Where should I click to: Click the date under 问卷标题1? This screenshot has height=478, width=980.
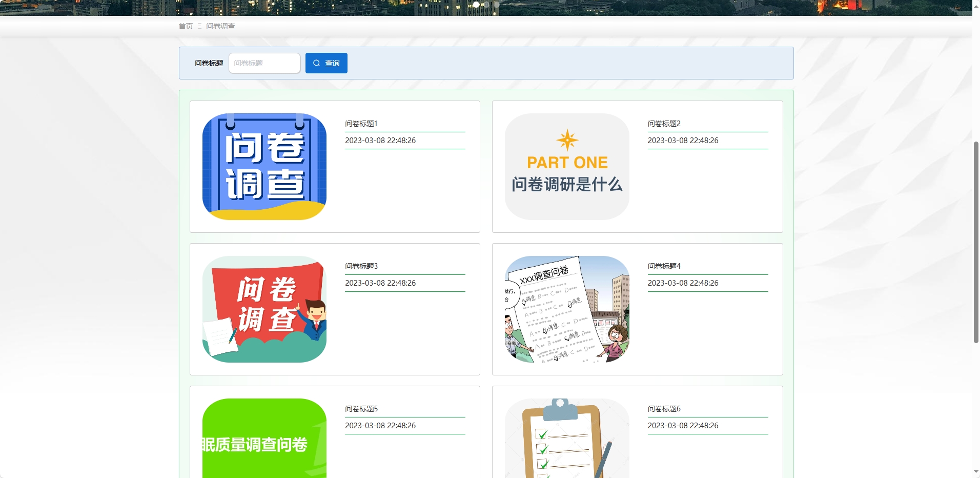pos(380,141)
